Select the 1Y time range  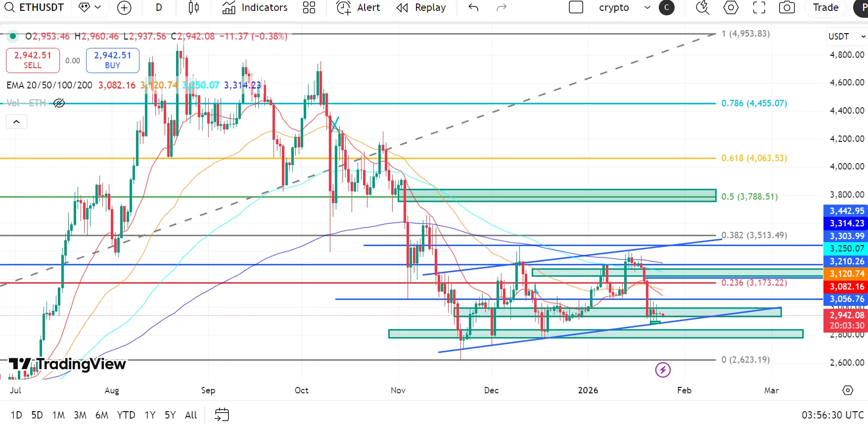150,415
